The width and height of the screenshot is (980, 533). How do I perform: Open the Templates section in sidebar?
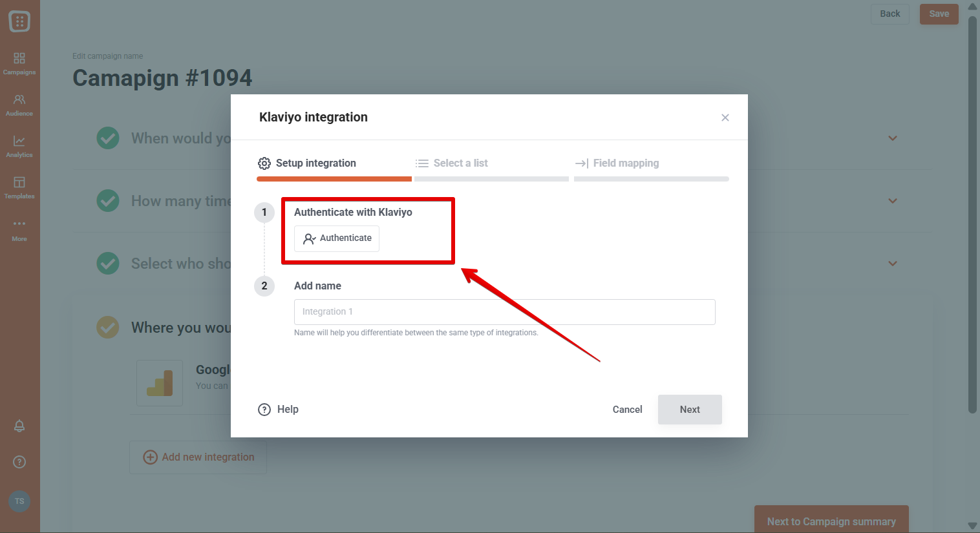click(x=19, y=188)
